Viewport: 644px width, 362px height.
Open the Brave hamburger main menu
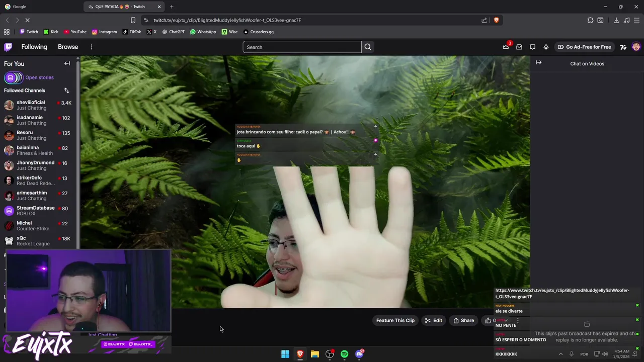636,20
